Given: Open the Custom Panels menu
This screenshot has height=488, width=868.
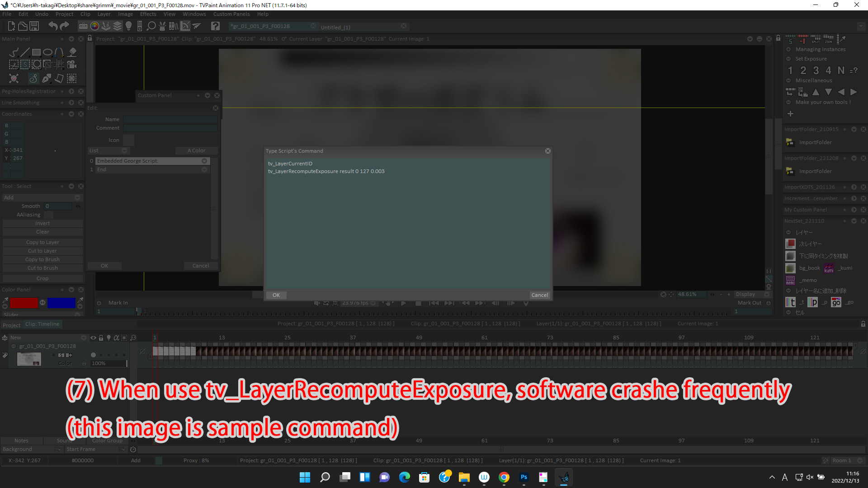Looking at the screenshot, I should pyautogui.click(x=231, y=14).
